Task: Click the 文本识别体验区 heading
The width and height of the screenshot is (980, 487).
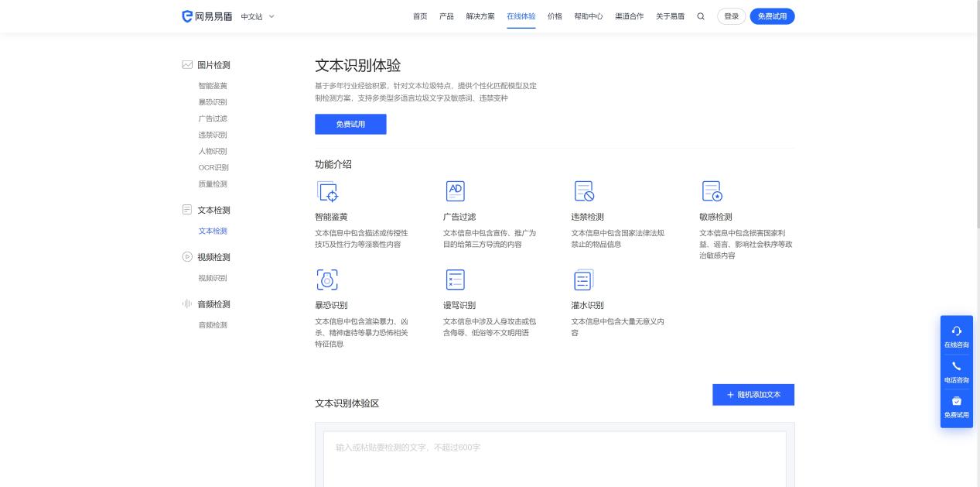Action: [x=347, y=403]
